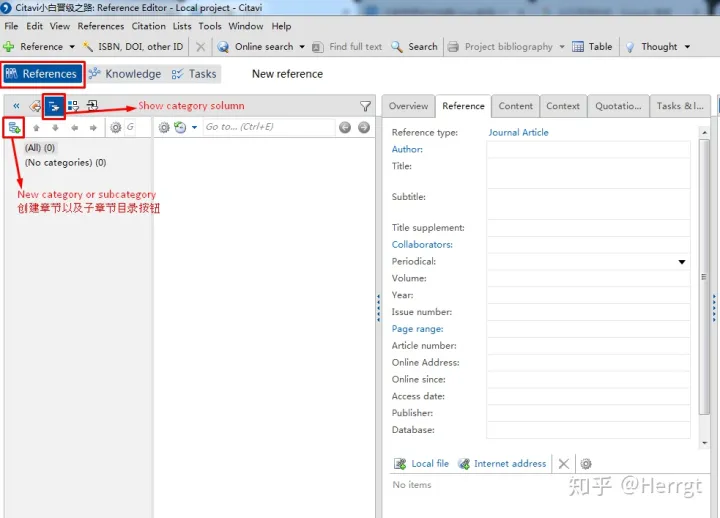720x518 pixels.
Task: Add an Internet address location
Action: tap(502, 464)
